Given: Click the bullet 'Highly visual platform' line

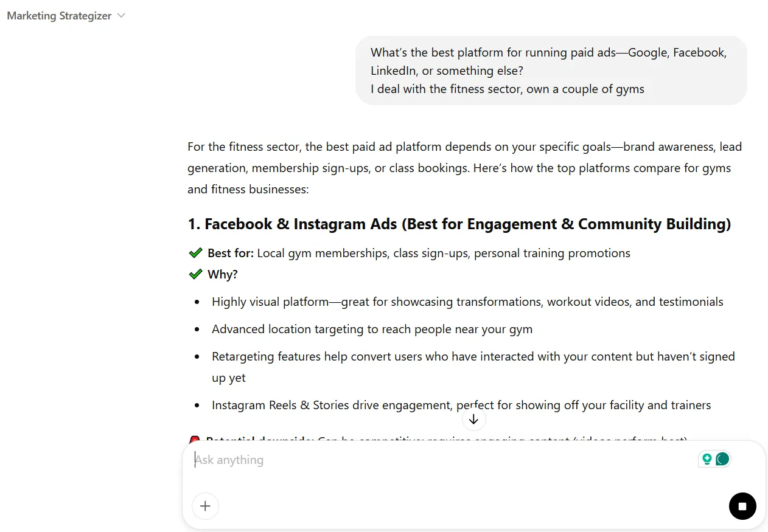Looking at the screenshot, I should pos(467,302).
